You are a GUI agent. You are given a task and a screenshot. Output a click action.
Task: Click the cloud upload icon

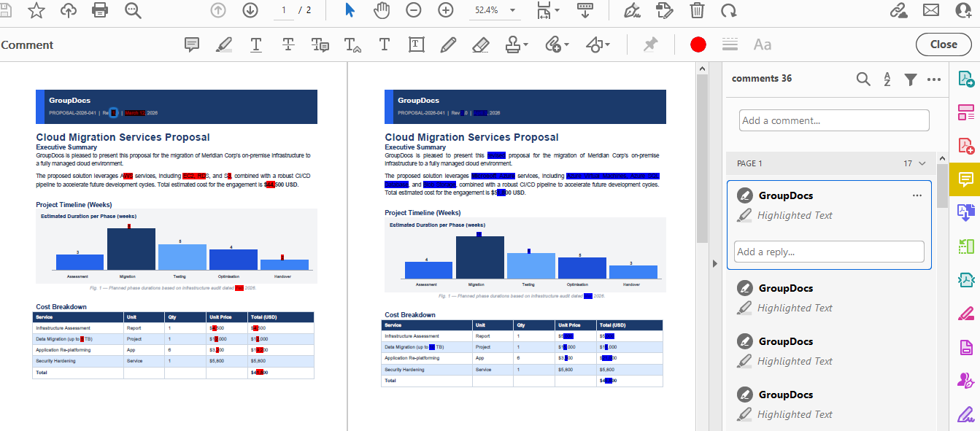pyautogui.click(x=68, y=10)
